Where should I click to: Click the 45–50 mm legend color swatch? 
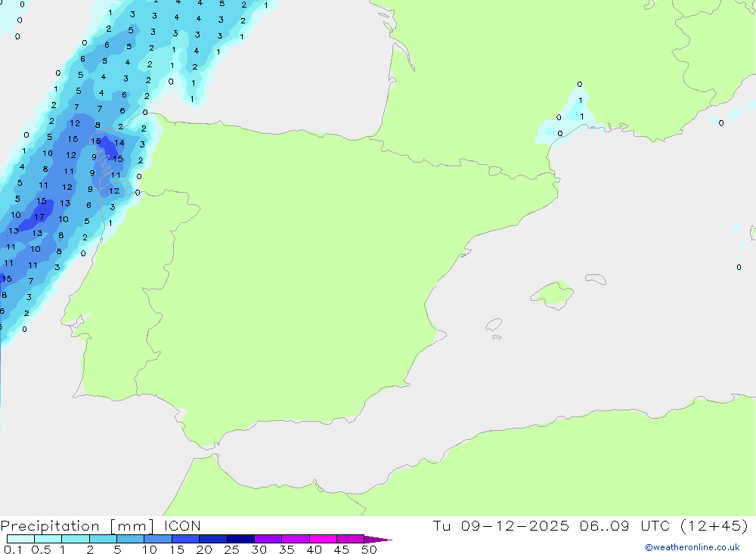click(x=351, y=539)
